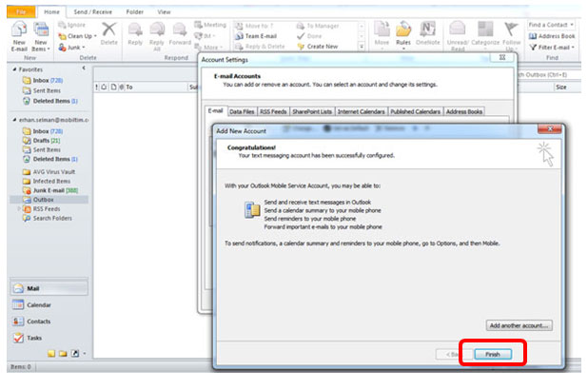Screen dimensions: 588x390
Task: Open the Internet Calendars tab in Account Settings
Action: tap(362, 111)
